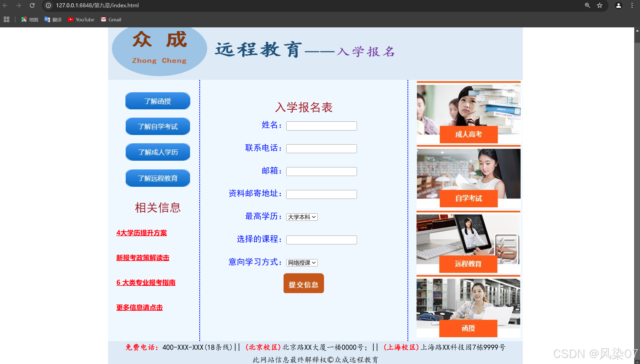Image resolution: width=640 pixels, height=364 pixels.
Task: Click the 了解成人学历 button
Action: [158, 152]
